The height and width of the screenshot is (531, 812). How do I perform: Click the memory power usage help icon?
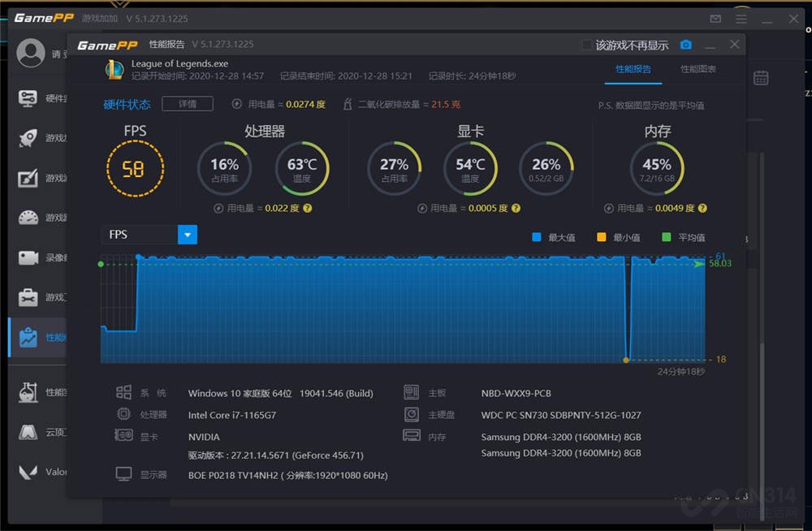coord(702,208)
